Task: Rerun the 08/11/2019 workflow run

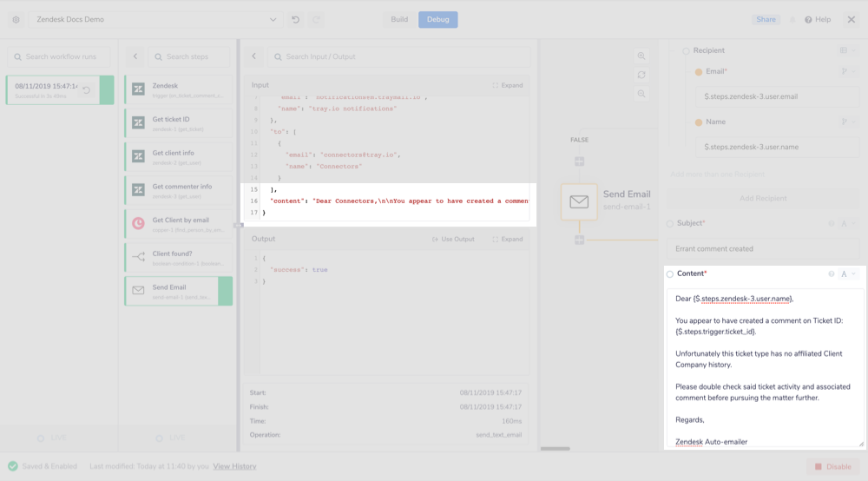Action: click(87, 90)
